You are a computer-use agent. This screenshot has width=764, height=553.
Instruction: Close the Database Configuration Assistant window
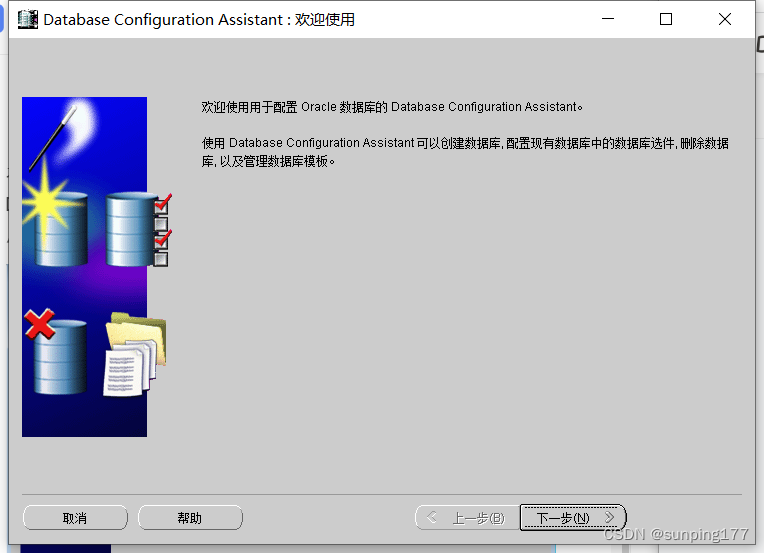pos(725,19)
